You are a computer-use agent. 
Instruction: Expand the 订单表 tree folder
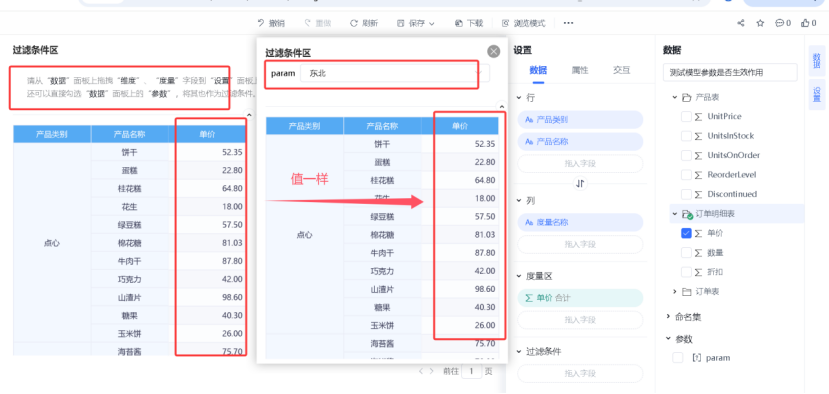click(x=675, y=292)
